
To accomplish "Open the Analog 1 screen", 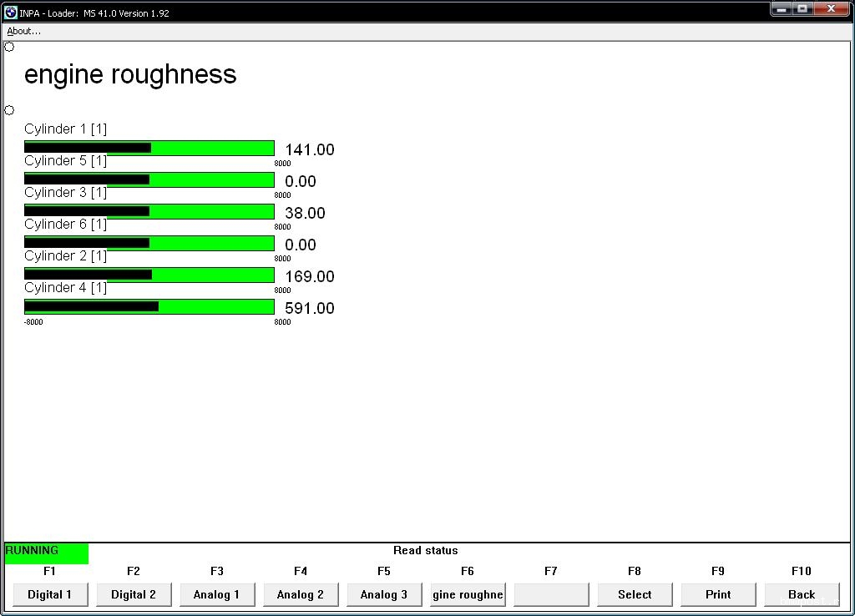I will tap(217, 594).
